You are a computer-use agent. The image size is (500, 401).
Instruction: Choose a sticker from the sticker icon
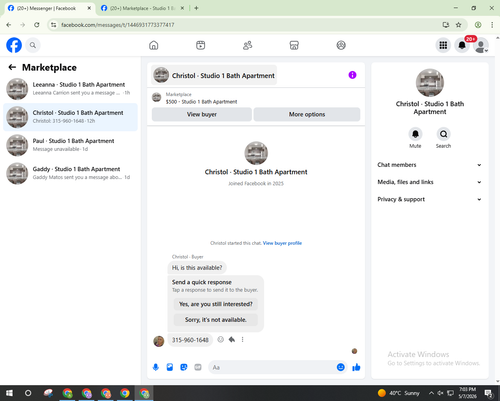tap(184, 367)
